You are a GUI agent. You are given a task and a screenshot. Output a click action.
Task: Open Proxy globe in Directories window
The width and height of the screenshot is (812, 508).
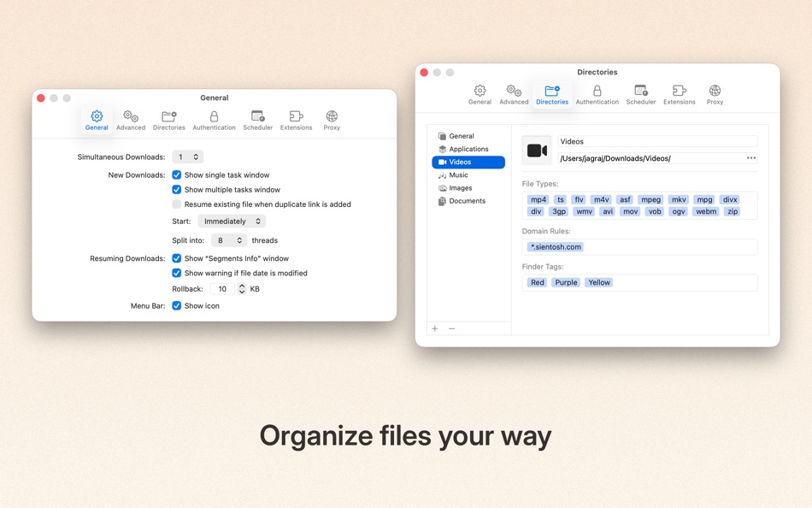715,95
